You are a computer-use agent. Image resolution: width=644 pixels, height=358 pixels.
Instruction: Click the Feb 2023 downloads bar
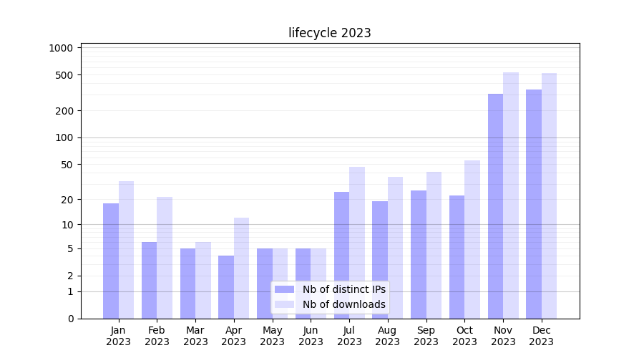click(165, 258)
